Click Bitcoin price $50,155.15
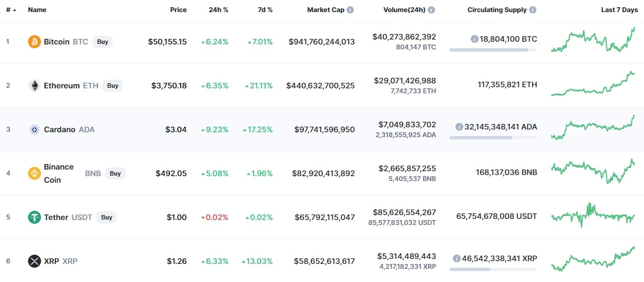The width and height of the screenshot is (644, 282). [x=168, y=42]
